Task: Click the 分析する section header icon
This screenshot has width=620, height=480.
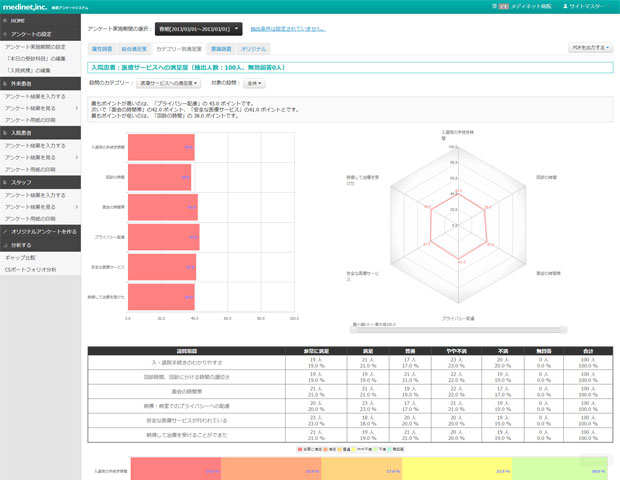Action: (5, 244)
